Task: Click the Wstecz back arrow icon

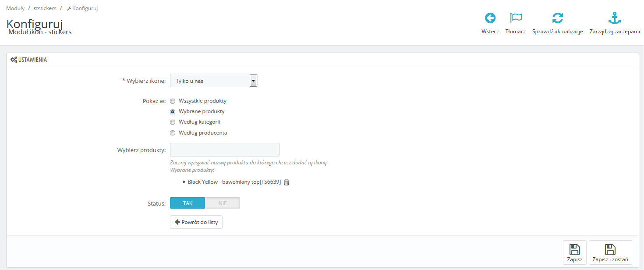Action: coord(490,18)
